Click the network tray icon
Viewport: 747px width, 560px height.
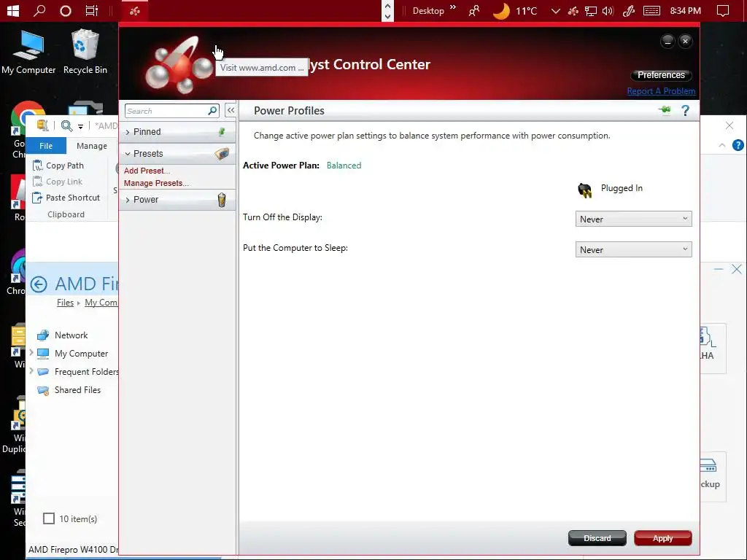[591, 10]
